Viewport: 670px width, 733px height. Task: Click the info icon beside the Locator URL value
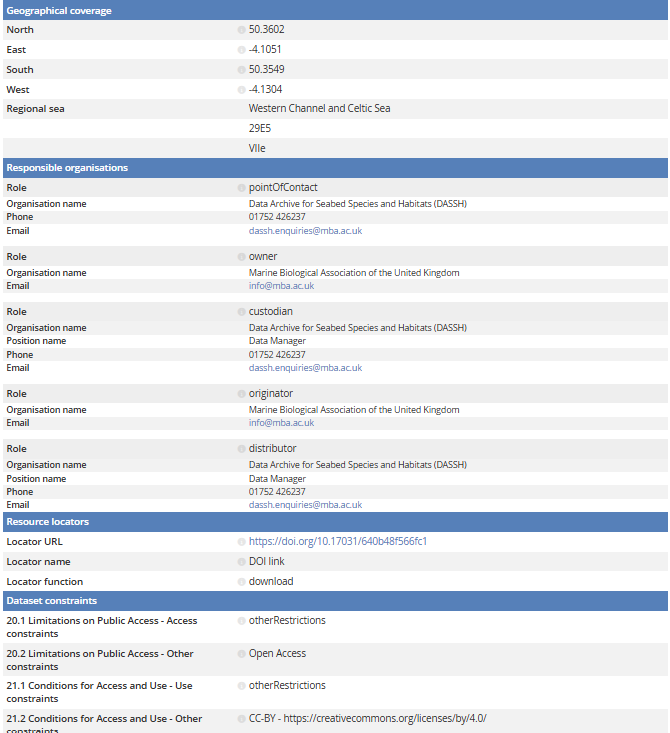pos(242,542)
